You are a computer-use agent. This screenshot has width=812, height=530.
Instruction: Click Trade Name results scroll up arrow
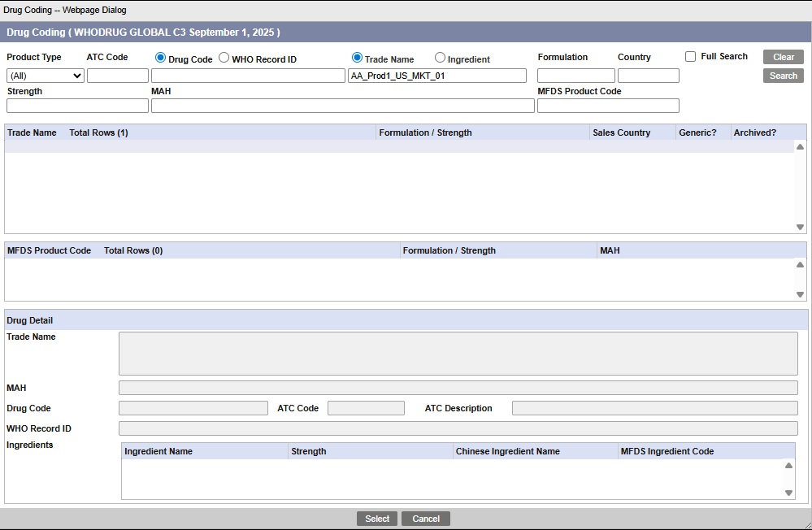[800, 146]
